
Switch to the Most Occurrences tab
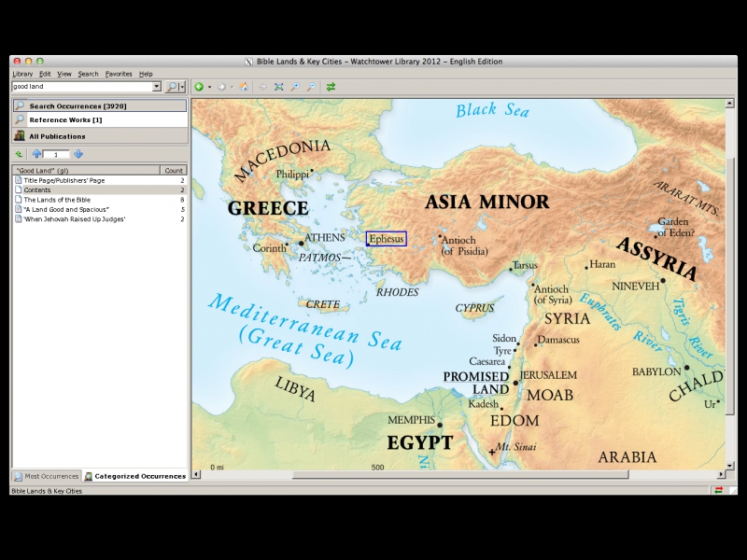click(x=47, y=476)
